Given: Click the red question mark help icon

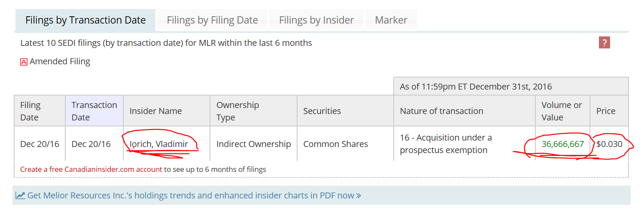Looking at the screenshot, I should click(x=604, y=43).
